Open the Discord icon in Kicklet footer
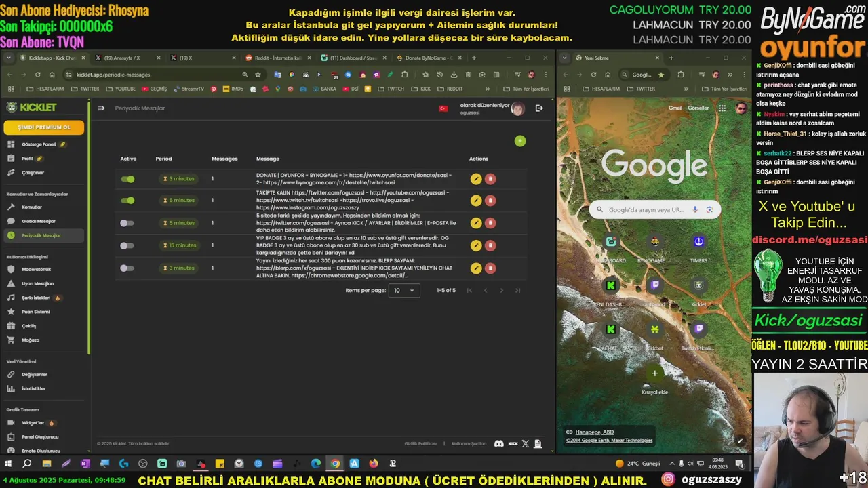Screen dimensions: 868x488 click(499, 444)
